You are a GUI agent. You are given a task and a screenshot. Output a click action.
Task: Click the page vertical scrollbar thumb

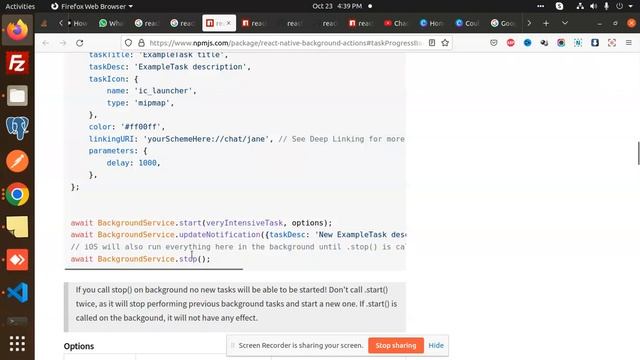pyautogui.click(x=638, y=153)
